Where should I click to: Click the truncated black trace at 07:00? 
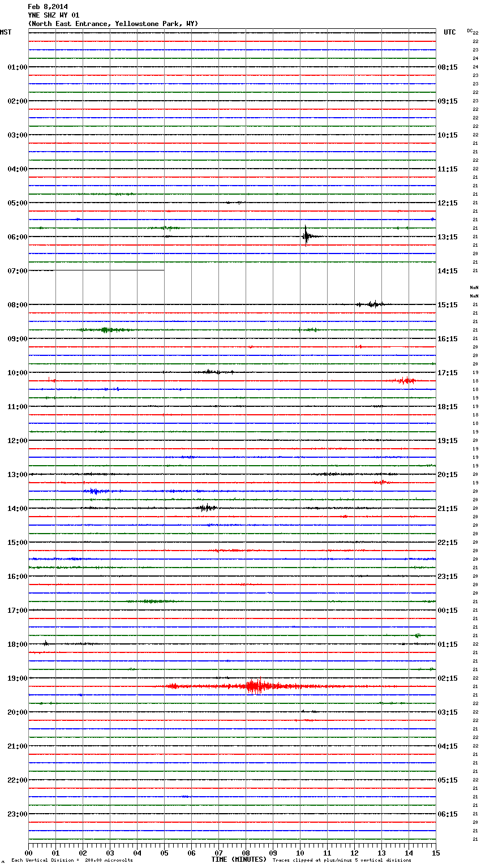point(96,270)
